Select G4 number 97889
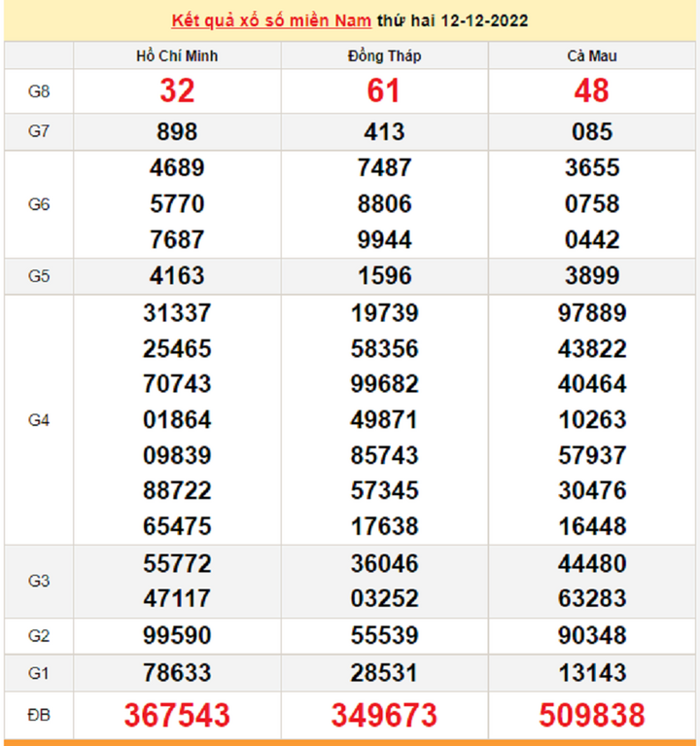 (592, 313)
